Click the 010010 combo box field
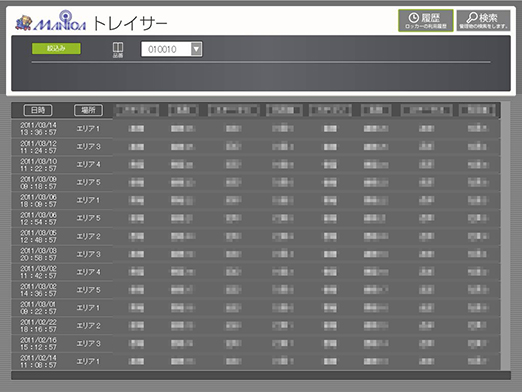Image resolution: width=522 pixels, height=392 pixels. [172, 49]
